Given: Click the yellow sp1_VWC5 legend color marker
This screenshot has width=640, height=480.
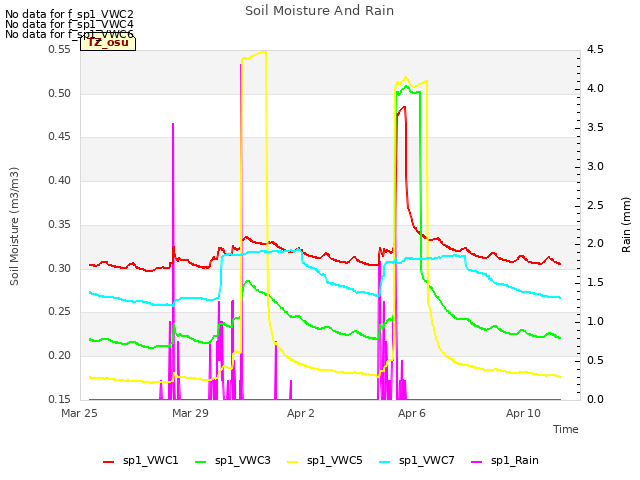Looking at the screenshot, I should (x=293, y=462).
